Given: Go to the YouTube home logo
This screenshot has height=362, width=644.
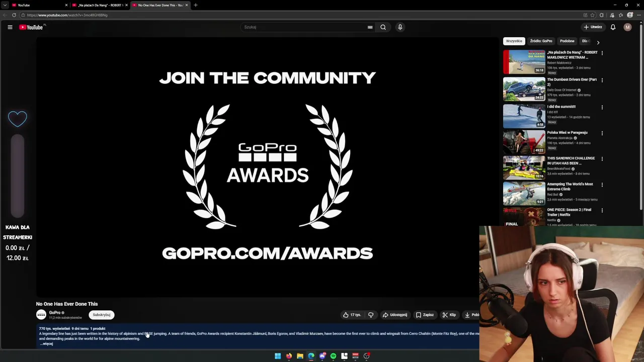Looking at the screenshot, I should pyautogui.click(x=31, y=27).
